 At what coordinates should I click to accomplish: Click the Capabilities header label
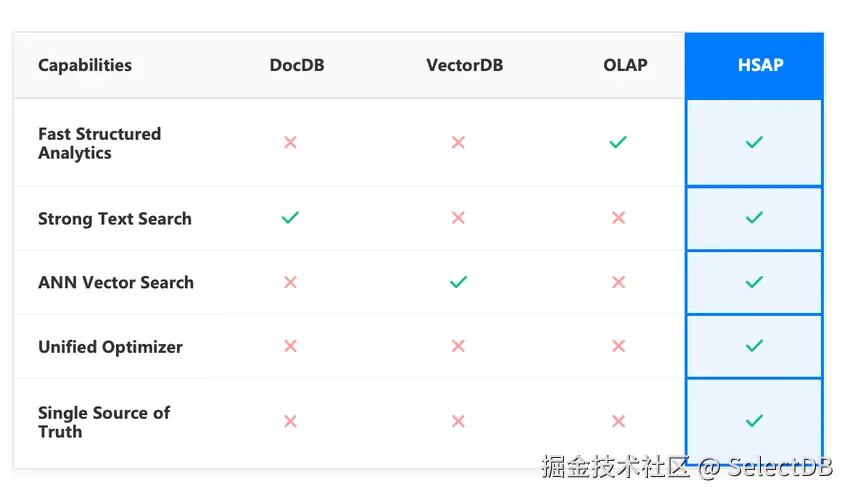tap(85, 65)
